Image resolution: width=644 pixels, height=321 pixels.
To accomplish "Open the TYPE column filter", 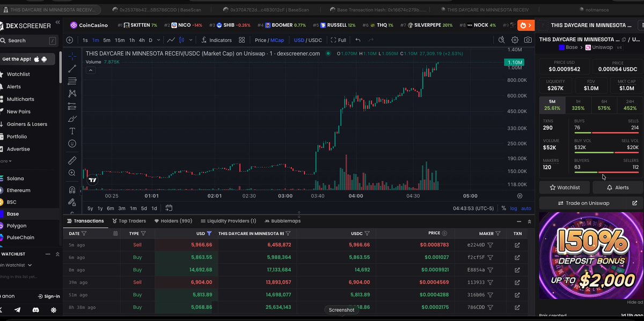I will [143, 233].
